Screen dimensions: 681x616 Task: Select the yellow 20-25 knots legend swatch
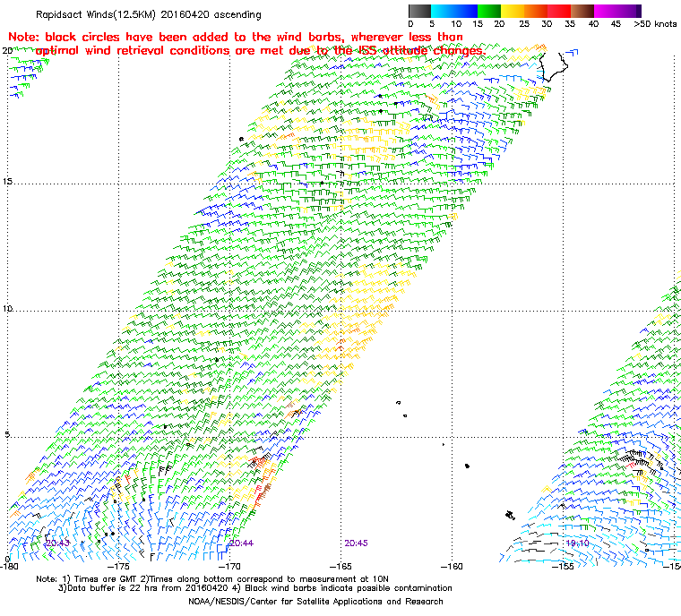[513, 11]
